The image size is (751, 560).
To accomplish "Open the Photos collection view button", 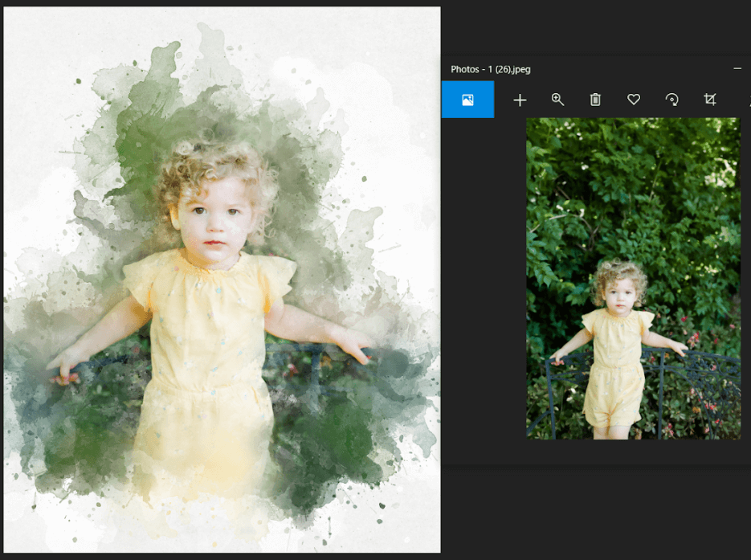I will [467, 100].
